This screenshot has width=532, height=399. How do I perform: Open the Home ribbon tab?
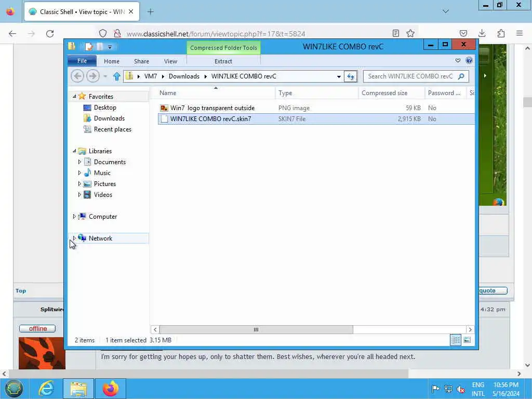(112, 61)
